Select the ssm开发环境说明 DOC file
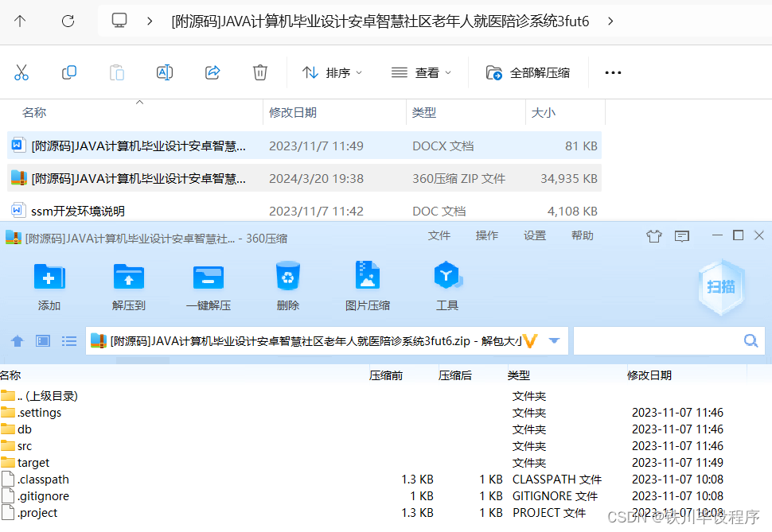772x532 pixels. tap(304, 211)
